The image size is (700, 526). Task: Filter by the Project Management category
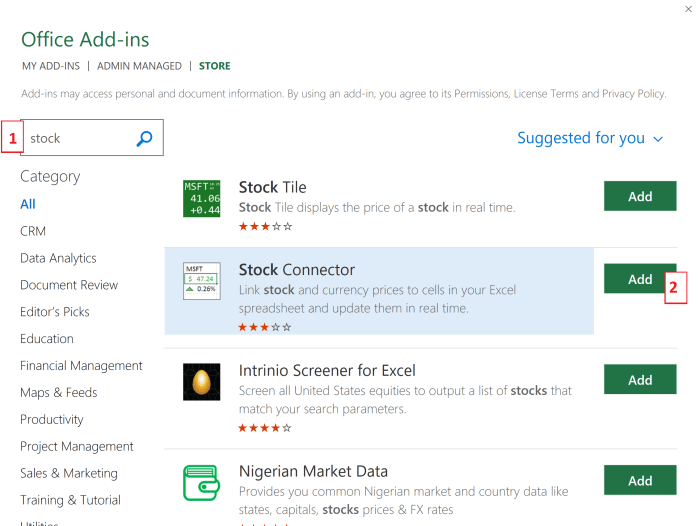pyautogui.click(x=77, y=446)
